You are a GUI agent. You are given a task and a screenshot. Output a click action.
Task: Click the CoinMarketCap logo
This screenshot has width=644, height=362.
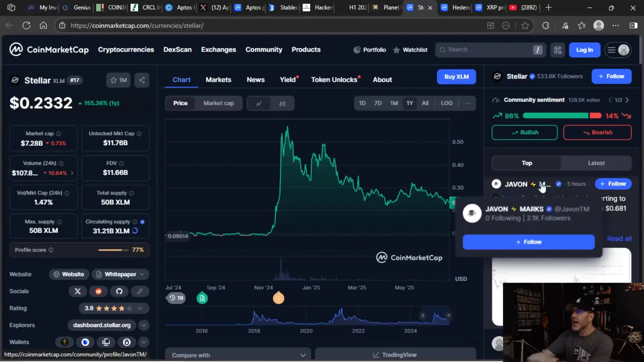coord(49,50)
